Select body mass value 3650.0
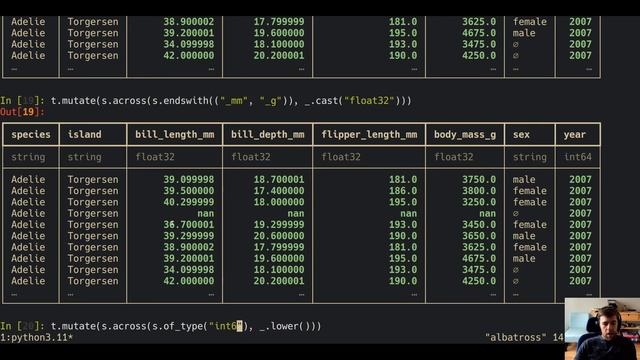The image size is (640, 360). [479, 236]
